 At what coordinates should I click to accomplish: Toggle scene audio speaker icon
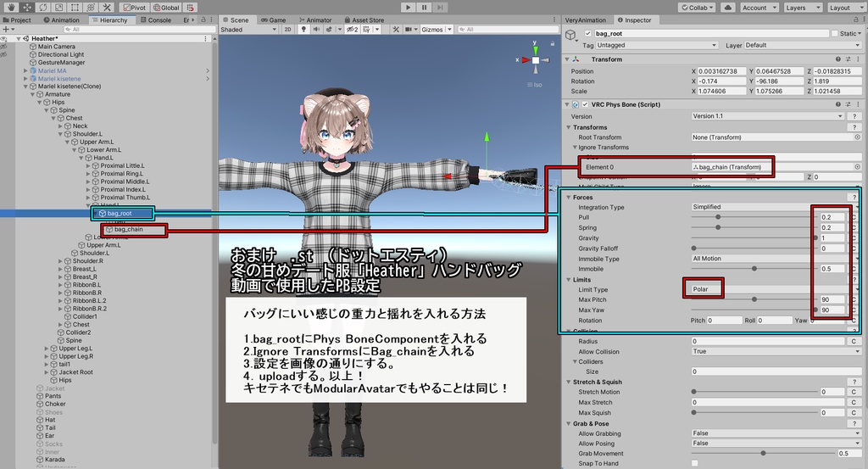pos(316,30)
